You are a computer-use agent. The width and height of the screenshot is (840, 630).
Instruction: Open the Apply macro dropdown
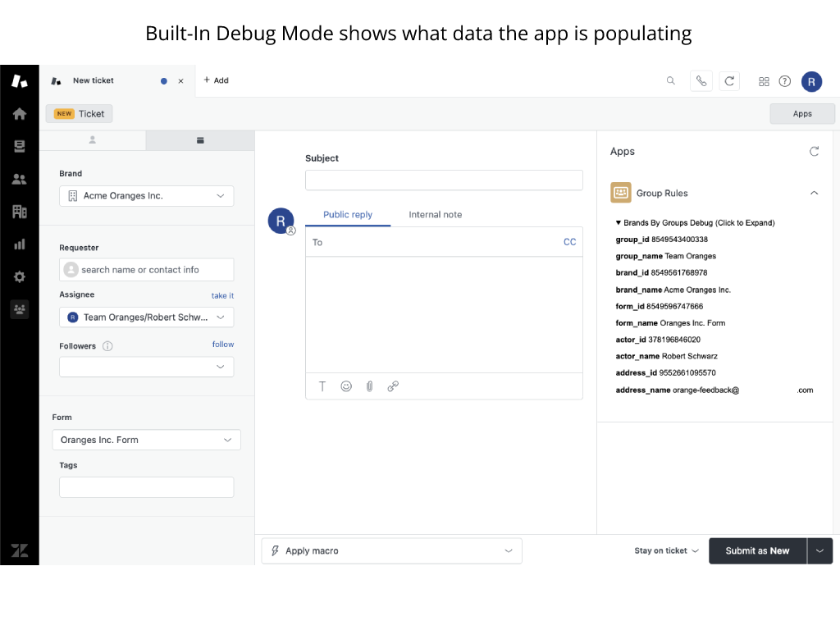391,550
